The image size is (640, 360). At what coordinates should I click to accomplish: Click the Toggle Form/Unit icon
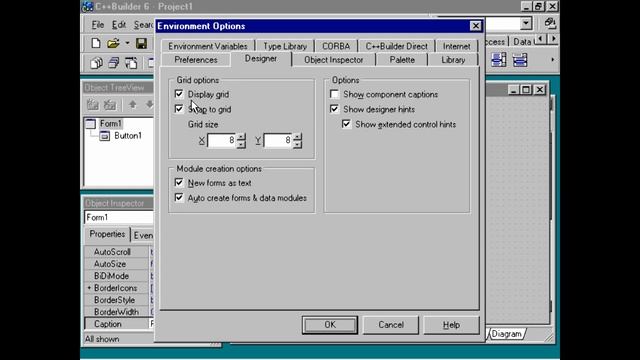point(131,63)
